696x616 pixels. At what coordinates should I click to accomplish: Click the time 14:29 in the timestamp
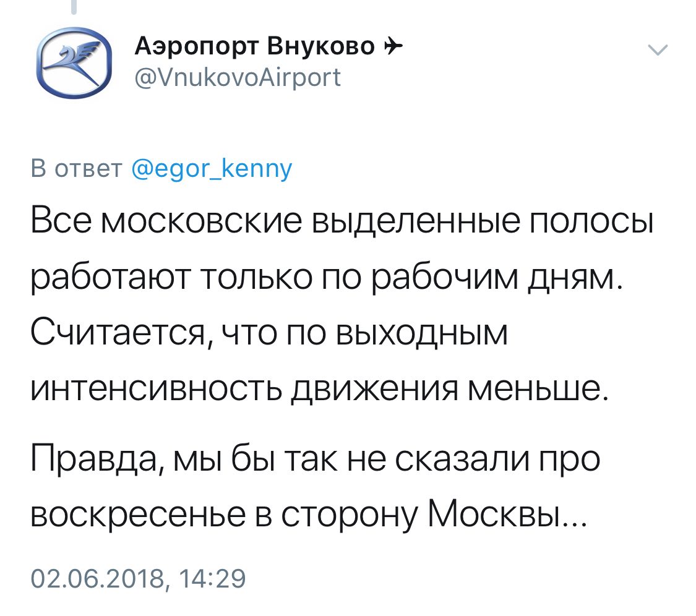coord(212,580)
